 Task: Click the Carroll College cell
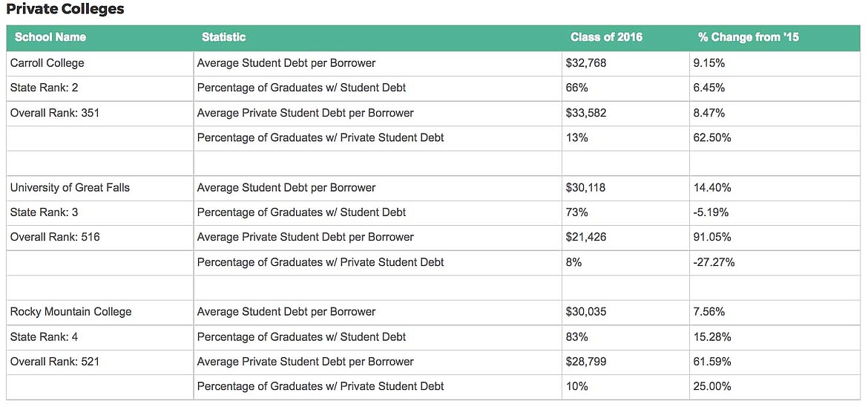click(47, 63)
